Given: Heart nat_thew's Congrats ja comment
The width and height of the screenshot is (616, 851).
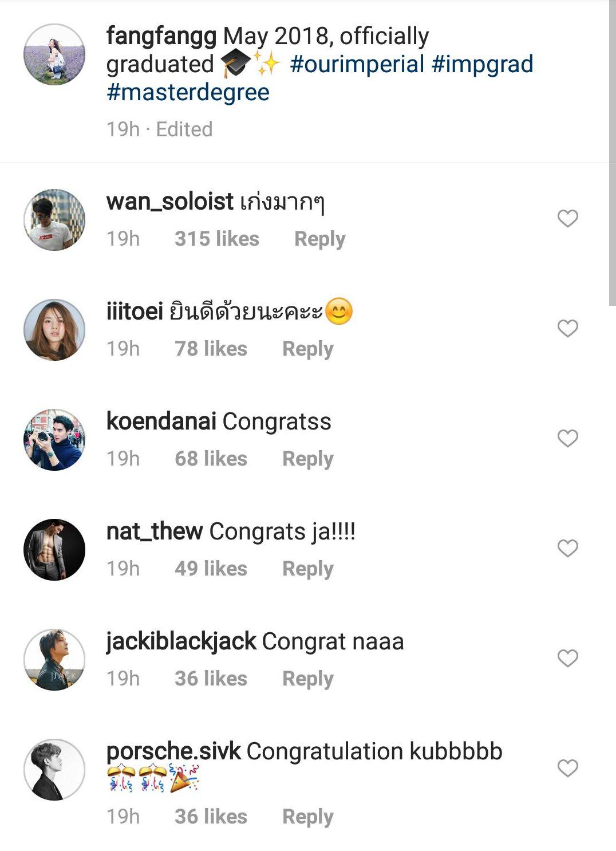Looking at the screenshot, I should pos(567,548).
